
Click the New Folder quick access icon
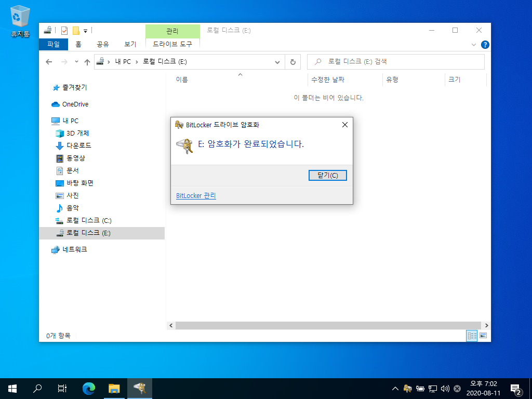pos(76,31)
